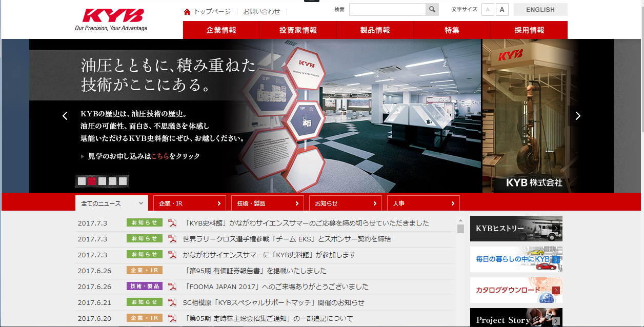Switch to the 技術・製品 news tab
Image resolution: width=644 pixels, height=327 pixels.
(x=268, y=203)
